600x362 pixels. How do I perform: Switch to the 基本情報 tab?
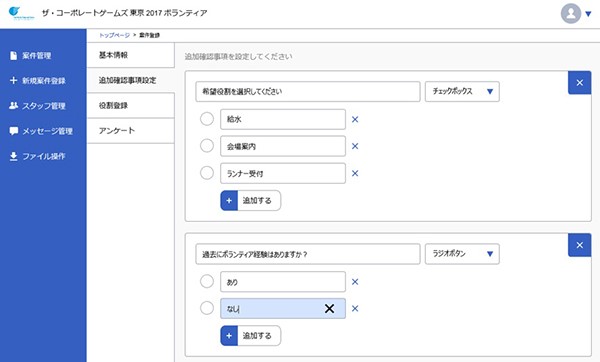click(x=131, y=55)
